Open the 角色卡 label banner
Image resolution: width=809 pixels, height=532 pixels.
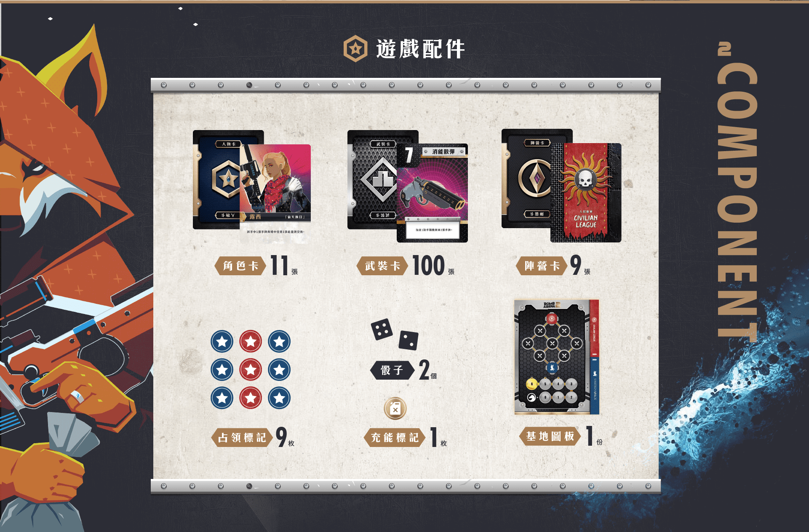(x=240, y=266)
